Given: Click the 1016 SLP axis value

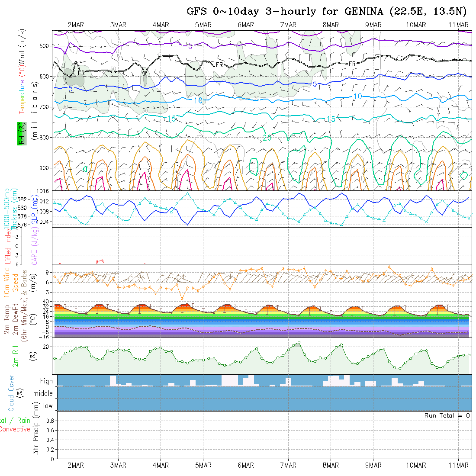Looking at the screenshot, I should point(42,191).
